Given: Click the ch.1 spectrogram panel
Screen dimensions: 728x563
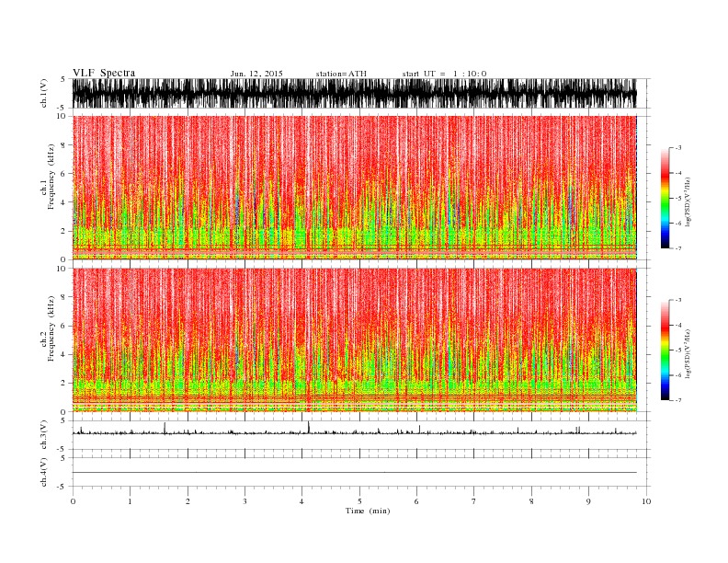Looking at the screenshot, I should [x=355, y=188].
